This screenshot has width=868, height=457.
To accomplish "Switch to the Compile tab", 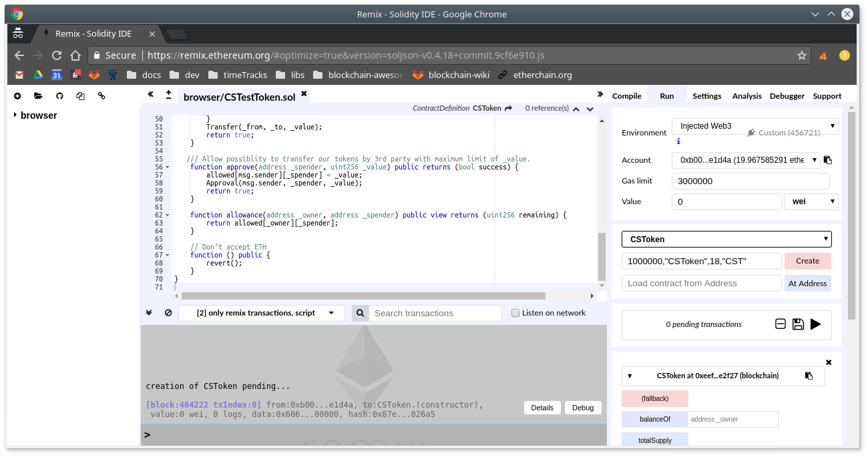I will click(x=627, y=96).
